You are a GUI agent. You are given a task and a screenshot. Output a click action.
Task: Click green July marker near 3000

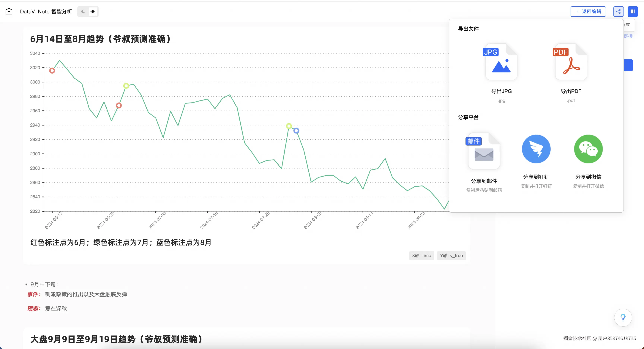[126, 86]
